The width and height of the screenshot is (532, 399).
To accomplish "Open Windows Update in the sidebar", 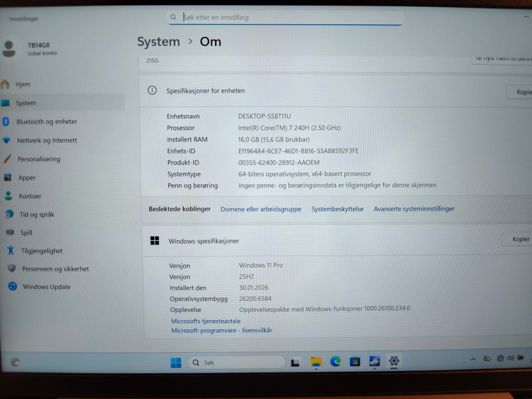I will [x=47, y=287].
